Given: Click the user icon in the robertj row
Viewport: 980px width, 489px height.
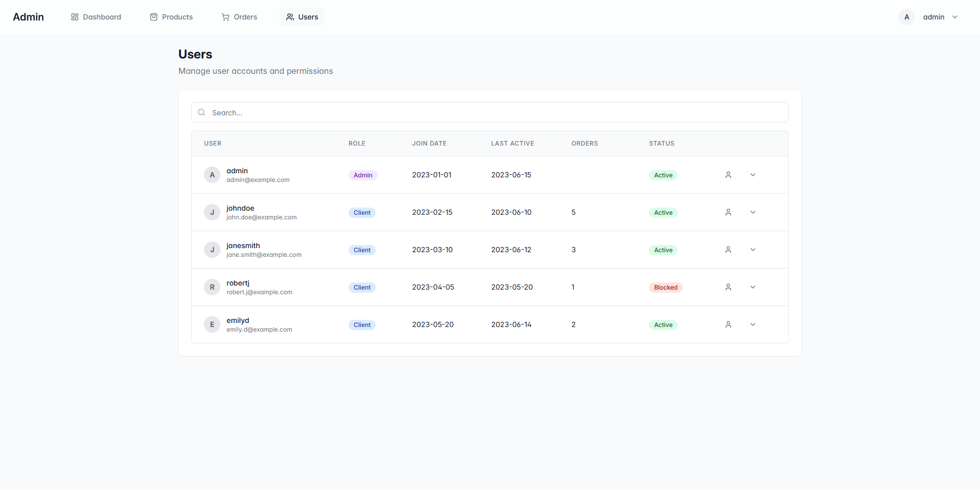Looking at the screenshot, I should [x=728, y=287].
